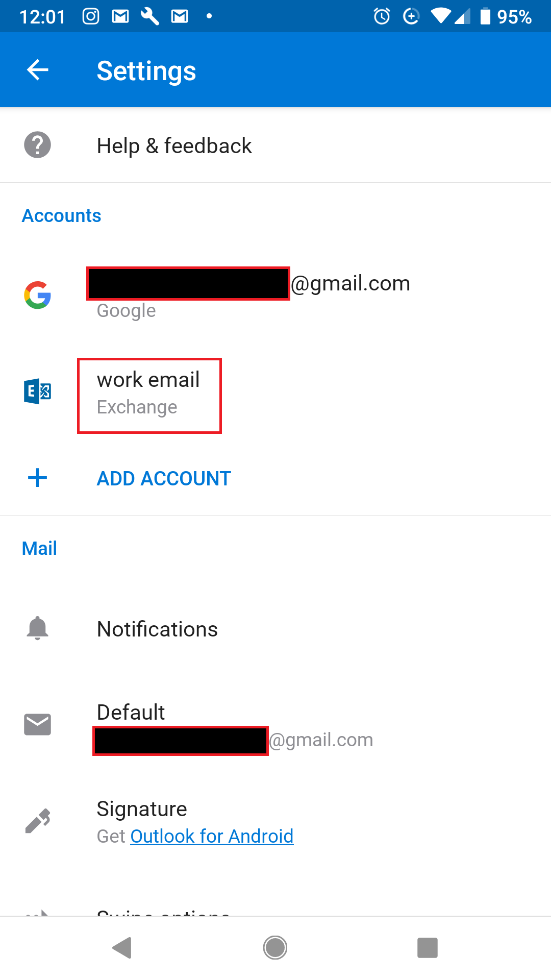
Task: Tap the envelope icon for Default mail
Action: point(37,725)
